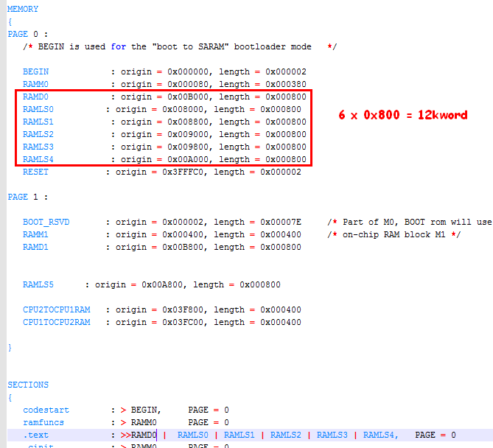Click the codestart section name

tap(46, 410)
